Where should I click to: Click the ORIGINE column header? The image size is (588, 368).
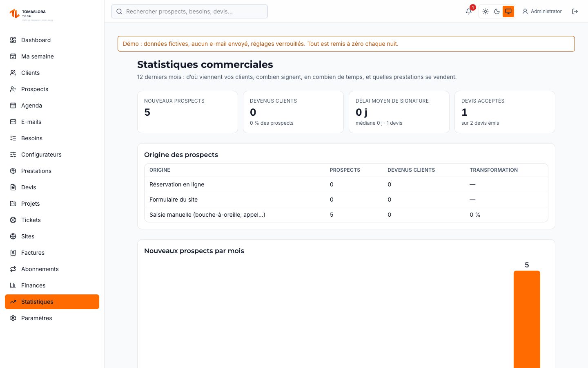click(x=160, y=170)
